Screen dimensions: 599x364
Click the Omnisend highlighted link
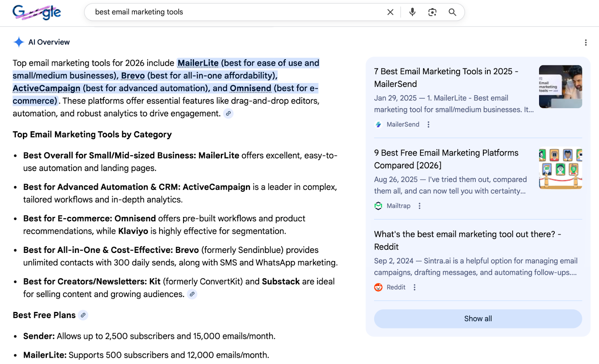[x=250, y=88]
